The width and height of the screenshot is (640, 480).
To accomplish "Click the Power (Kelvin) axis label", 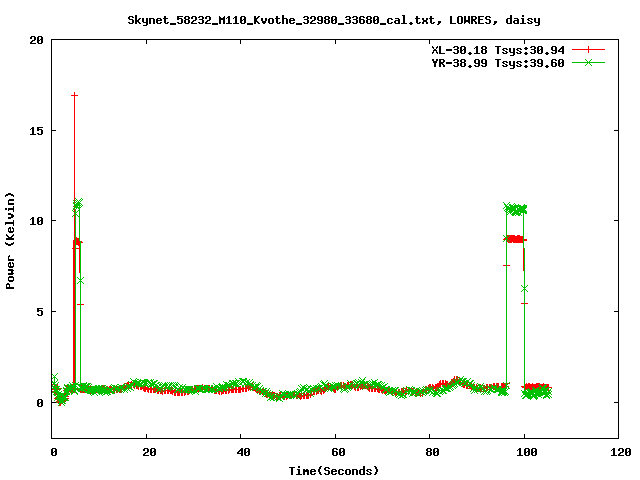I will coord(10,241).
